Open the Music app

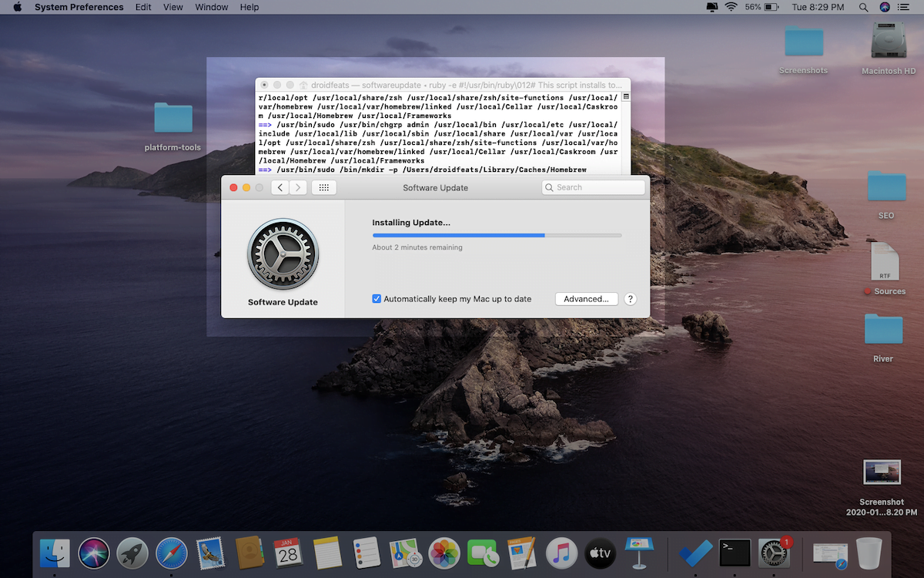pos(561,553)
